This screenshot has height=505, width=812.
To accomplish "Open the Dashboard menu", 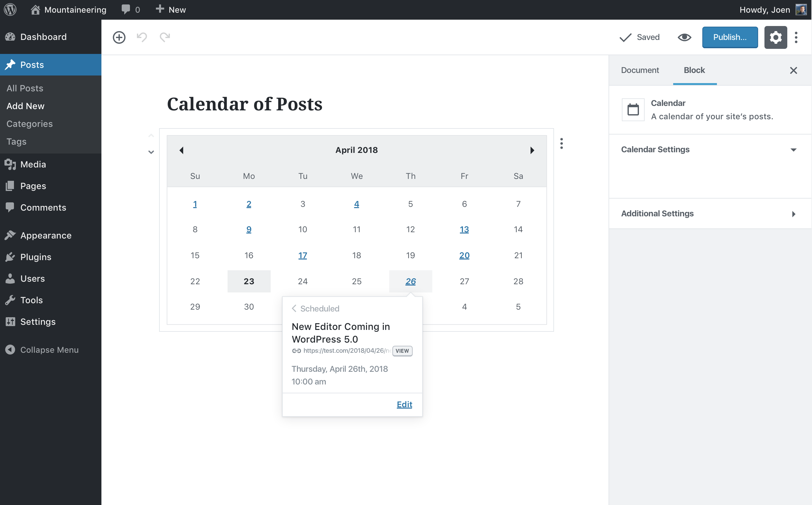I will (x=51, y=37).
